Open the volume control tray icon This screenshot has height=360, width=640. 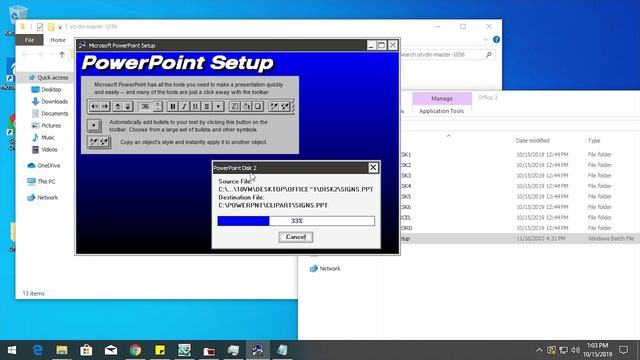click(x=576, y=350)
